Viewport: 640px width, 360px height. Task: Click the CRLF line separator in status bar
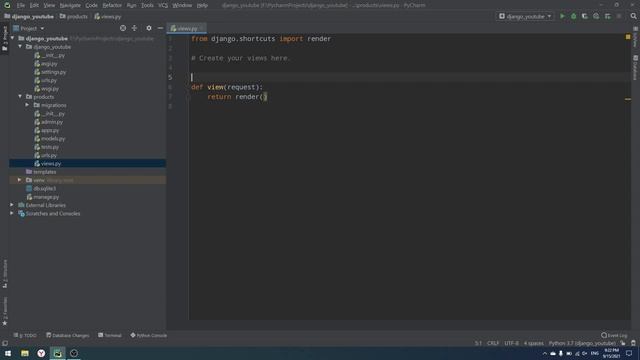click(493, 343)
